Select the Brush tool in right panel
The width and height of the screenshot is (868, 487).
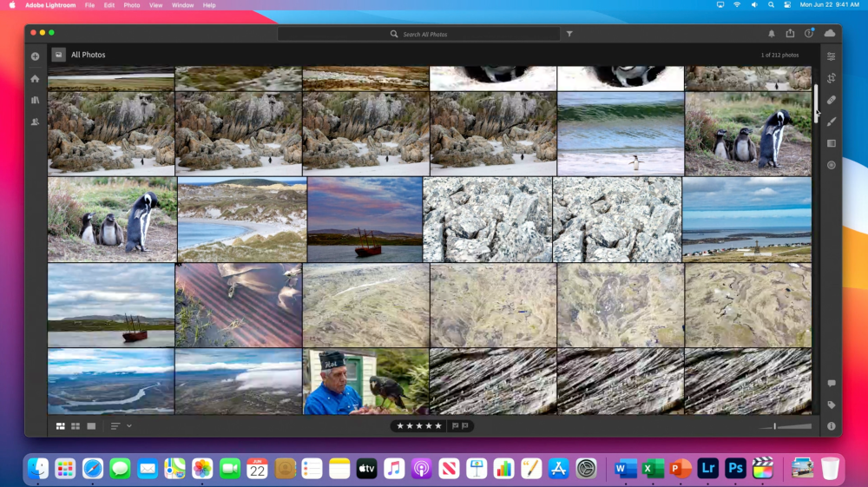[x=831, y=122]
